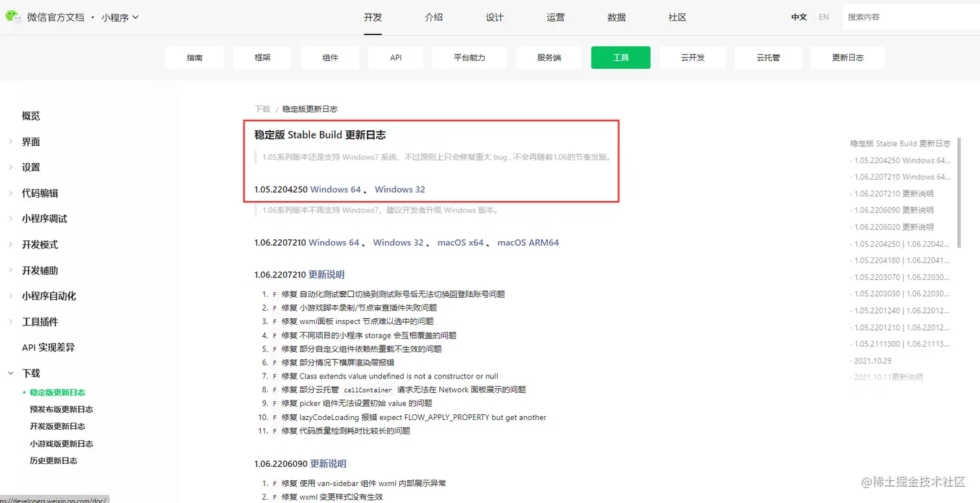This screenshot has height=503, width=980.
Task: Click the WeChat logo icon
Action: pos(14,16)
